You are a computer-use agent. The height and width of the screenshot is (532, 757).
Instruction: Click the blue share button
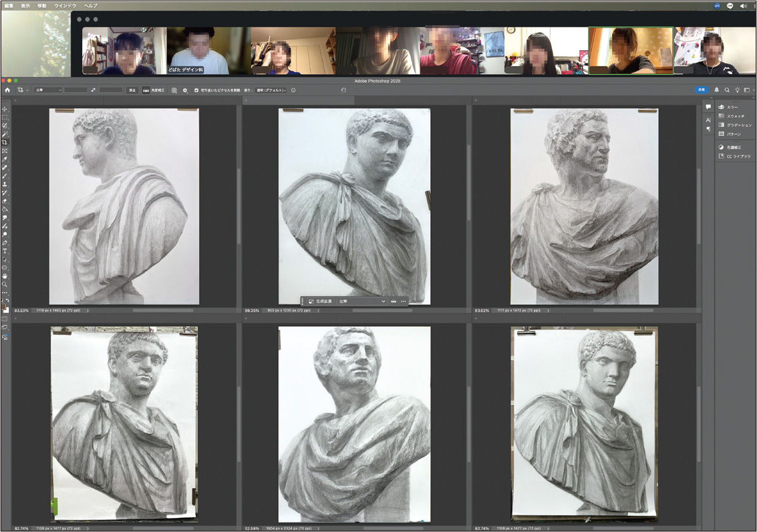[701, 90]
